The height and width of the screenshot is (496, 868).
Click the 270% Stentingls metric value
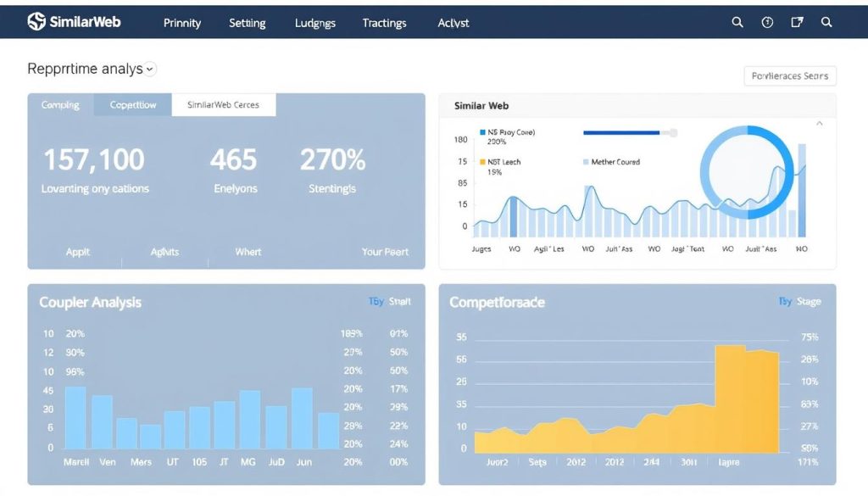coord(332,160)
